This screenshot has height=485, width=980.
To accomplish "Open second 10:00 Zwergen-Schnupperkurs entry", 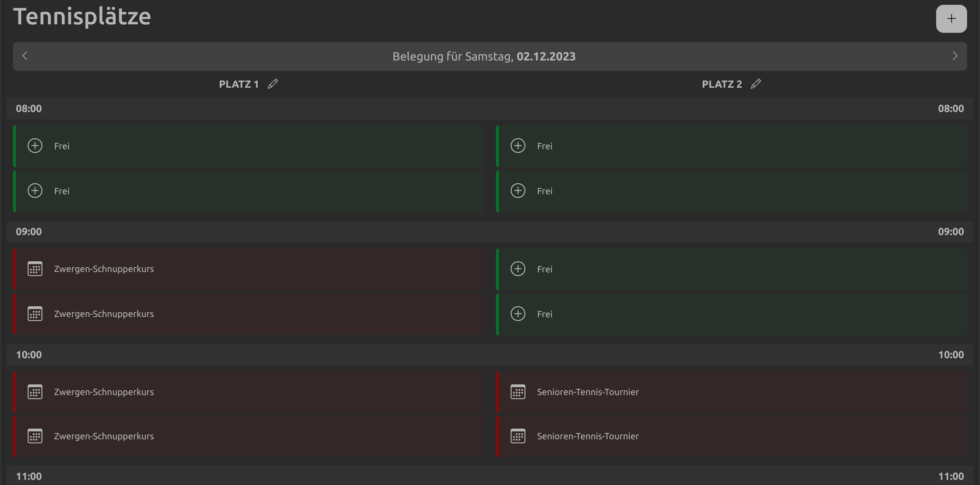I will [x=104, y=436].
